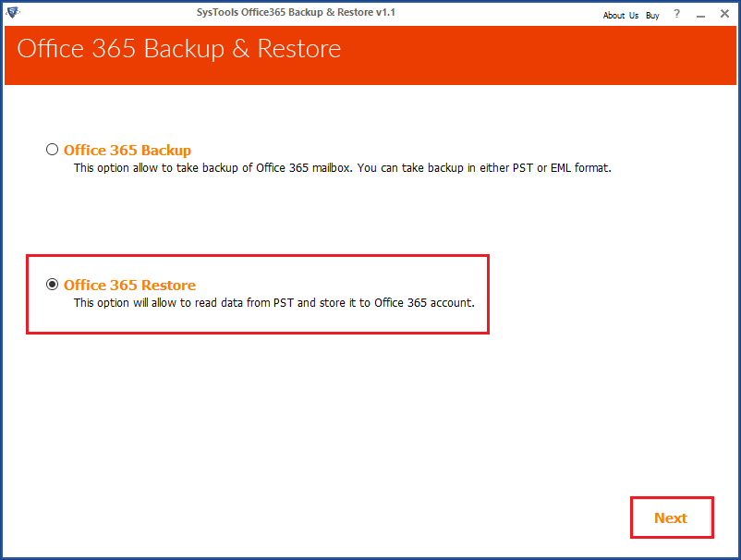Screen dimensions: 741x560
Task: Click the SysTools logo icon in title bar
Action: [x=13, y=12]
